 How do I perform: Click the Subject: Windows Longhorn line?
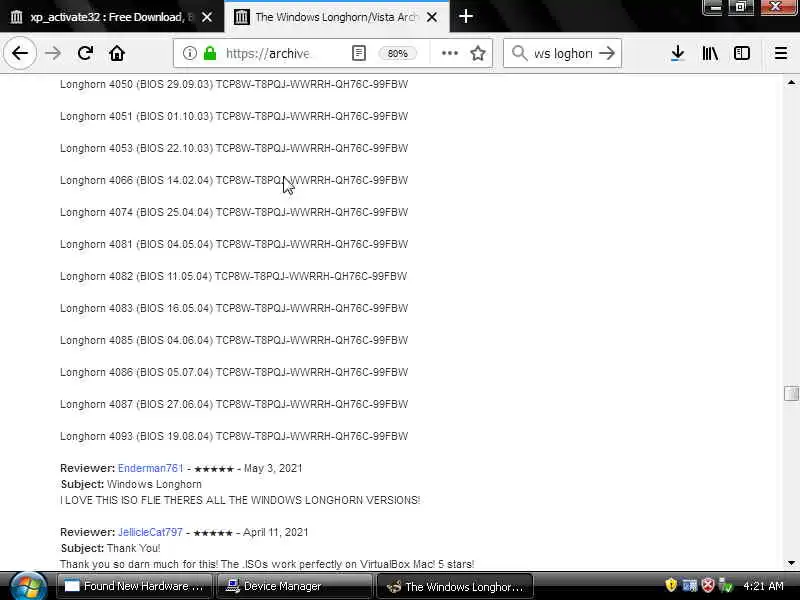(x=131, y=484)
